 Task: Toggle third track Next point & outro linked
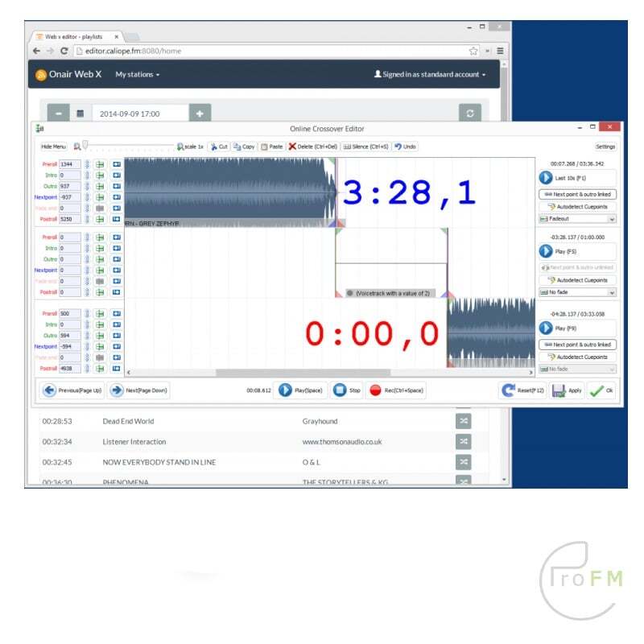[577, 345]
